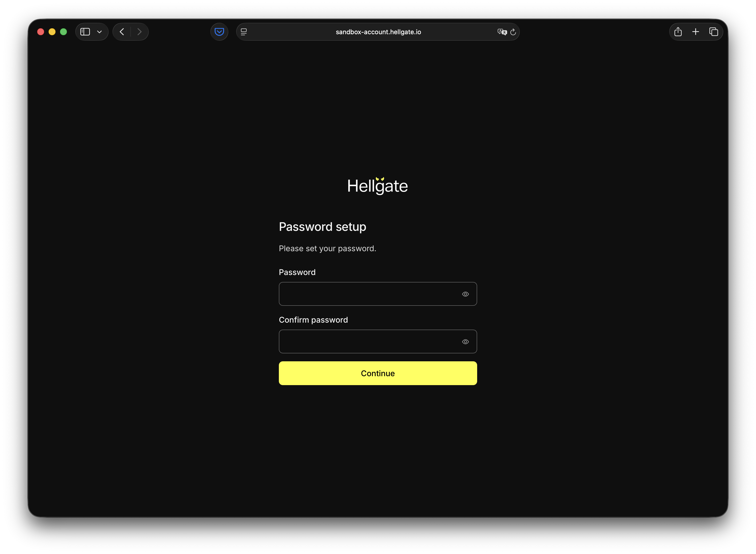Expand the sidebar options chevron

click(99, 32)
